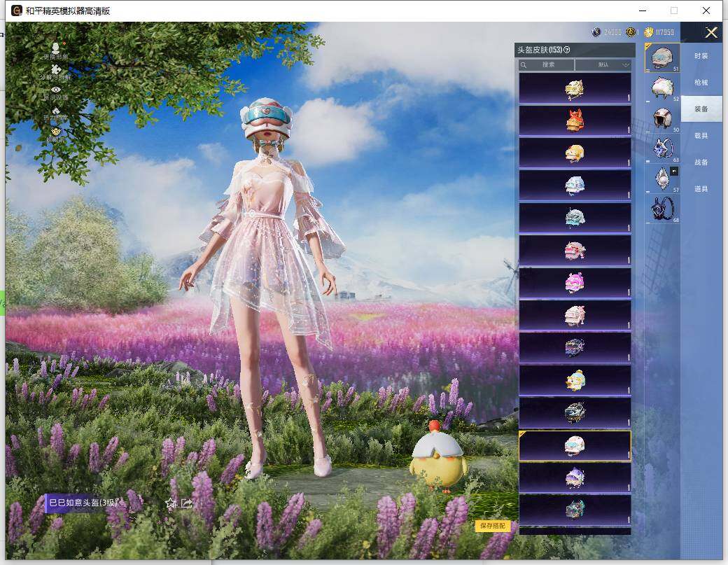The height and width of the screenshot is (565, 728).
Task: Select the pink fluffy helmet numbered 52
Action: [x=661, y=88]
